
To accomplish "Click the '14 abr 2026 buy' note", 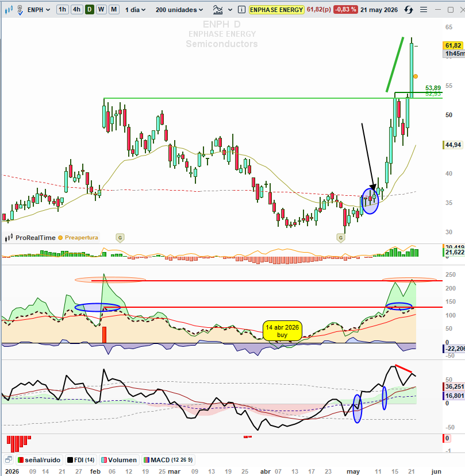I will coord(282,331).
